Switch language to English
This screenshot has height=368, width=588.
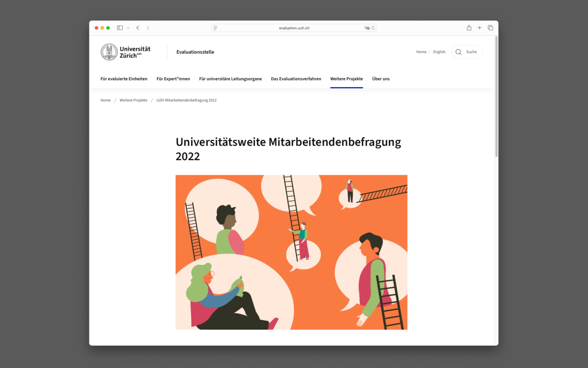tap(439, 52)
